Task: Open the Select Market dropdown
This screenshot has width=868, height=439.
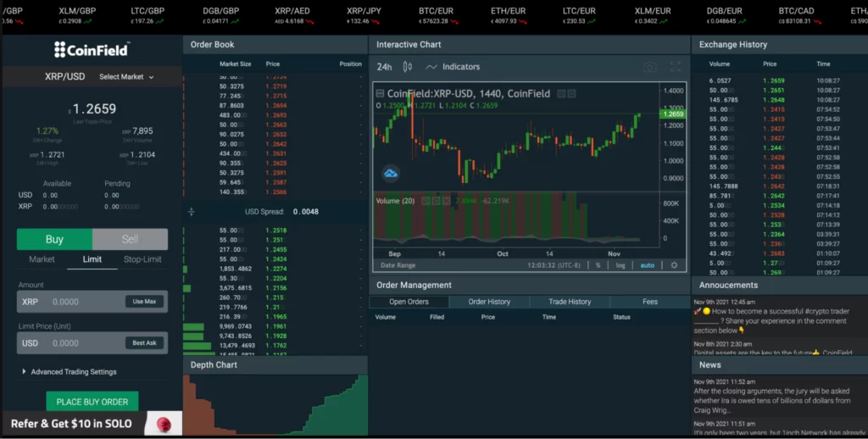Action: [x=126, y=77]
